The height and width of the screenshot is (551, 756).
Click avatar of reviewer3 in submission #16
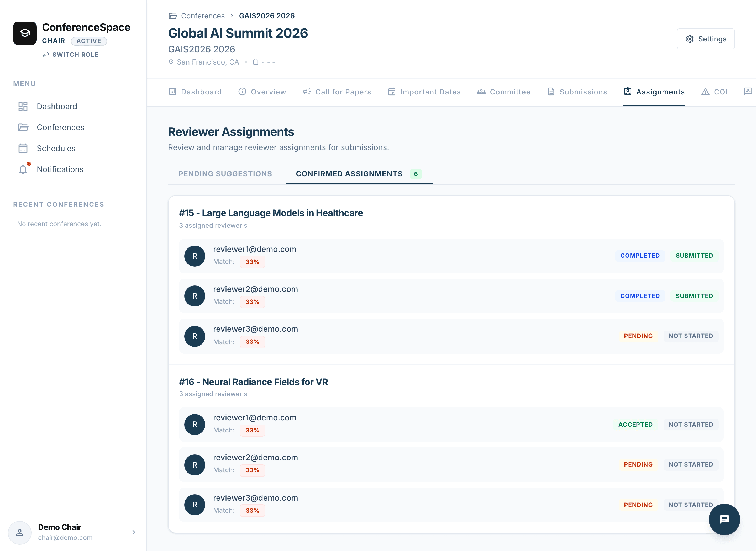click(195, 505)
